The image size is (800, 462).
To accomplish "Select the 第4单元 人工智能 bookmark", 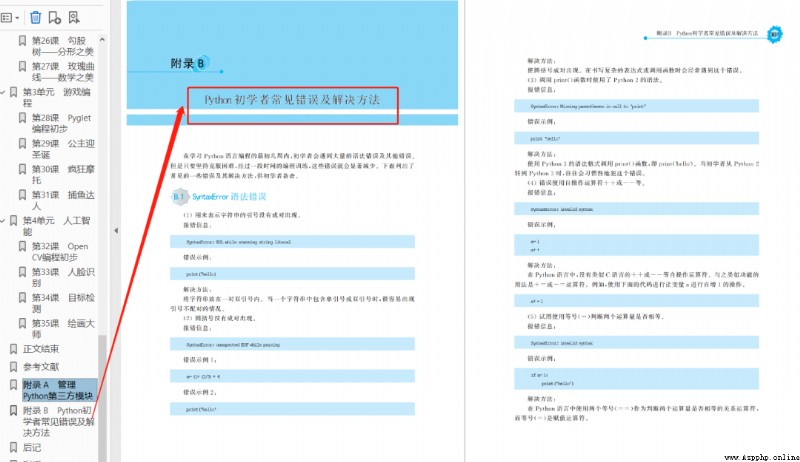I will click(57, 226).
